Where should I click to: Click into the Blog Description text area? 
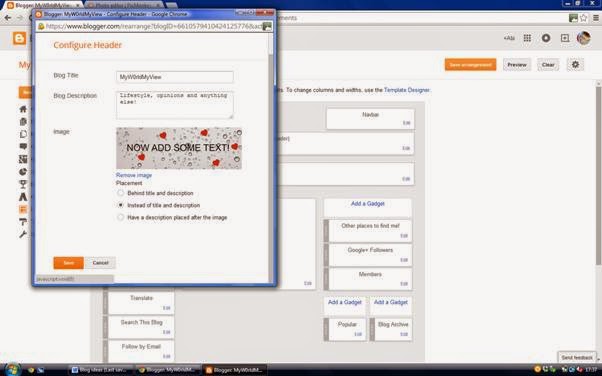tap(175, 105)
